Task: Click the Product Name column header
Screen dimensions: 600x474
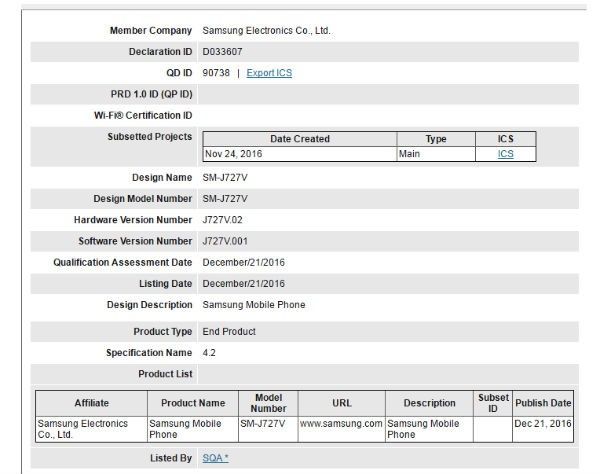Action: click(193, 403)
